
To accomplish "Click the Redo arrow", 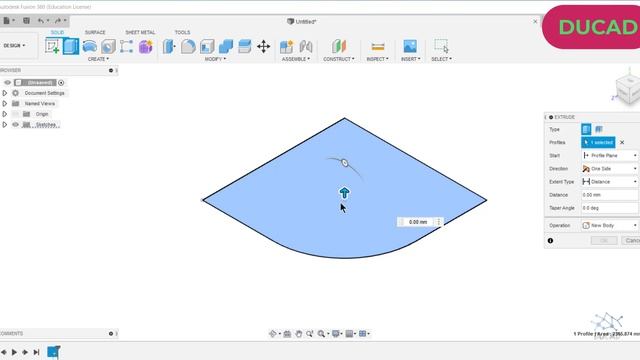I will click(58, 20).
